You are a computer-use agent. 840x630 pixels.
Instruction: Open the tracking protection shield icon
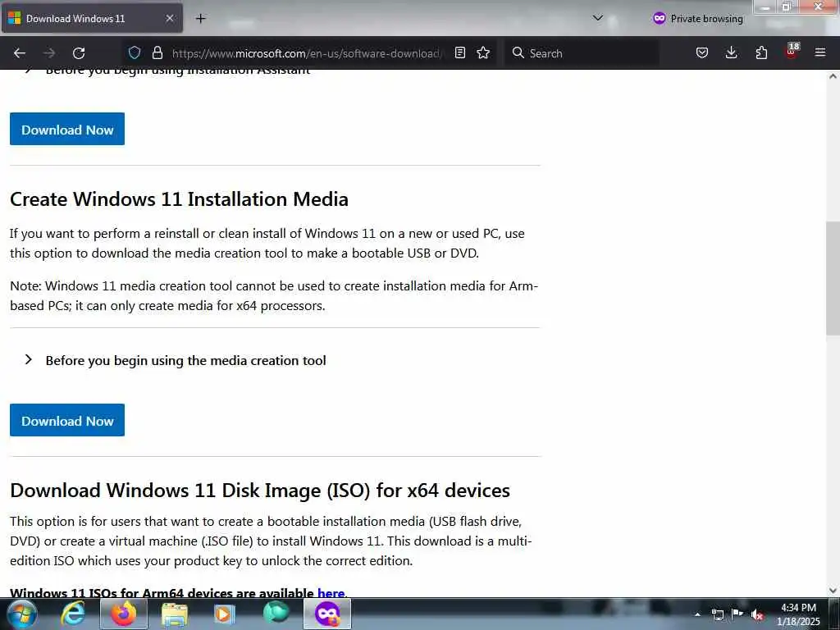135,52
